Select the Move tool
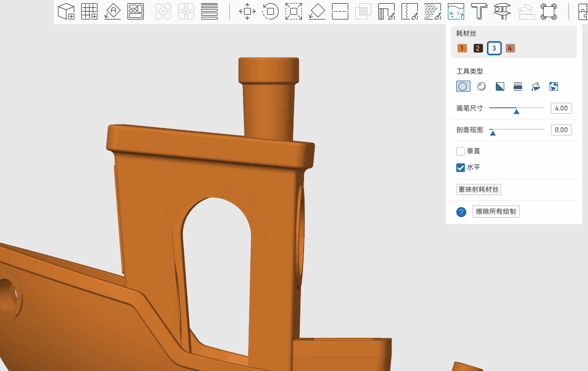Viewport: 588px width, 371px height. 248,11
